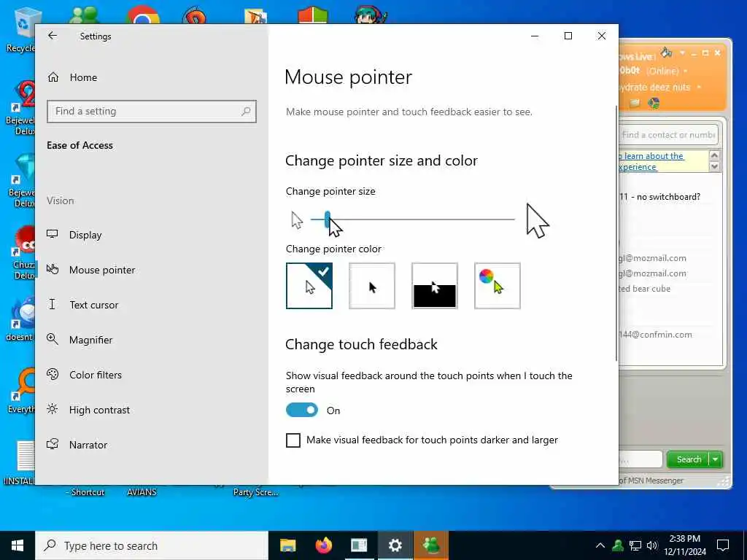
Task: Select the first mozmail.com contact in Messenger
Action: (x=652, y=258)
